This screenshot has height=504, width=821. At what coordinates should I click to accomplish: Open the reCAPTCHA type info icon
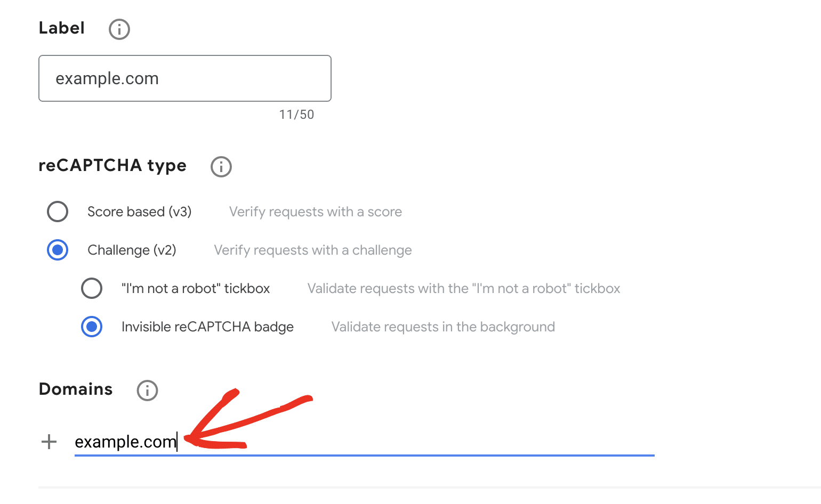(221, 167)
